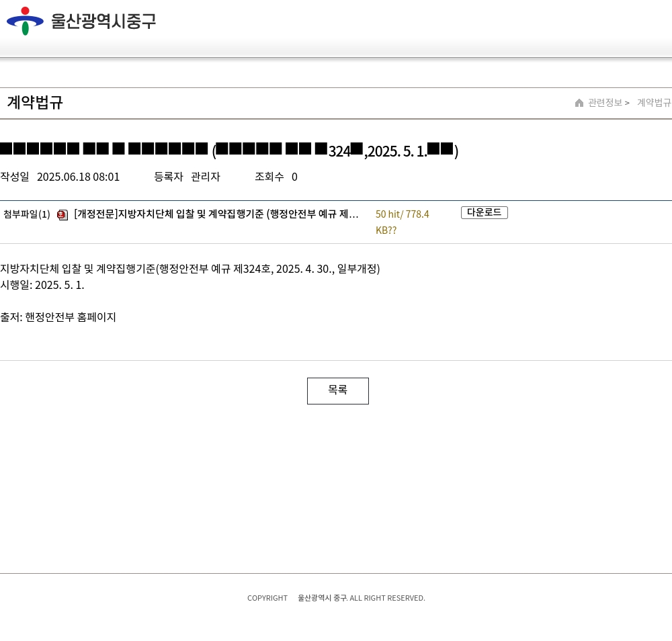Click the 등록자 value 관리자
Viewport: 672px width, 641px height.
[205, 177]
